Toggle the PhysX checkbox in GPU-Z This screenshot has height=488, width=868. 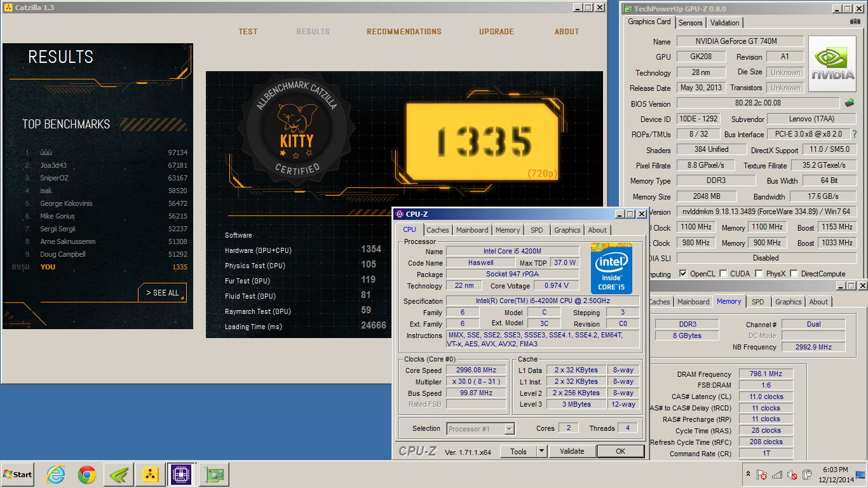click(759, 274)
